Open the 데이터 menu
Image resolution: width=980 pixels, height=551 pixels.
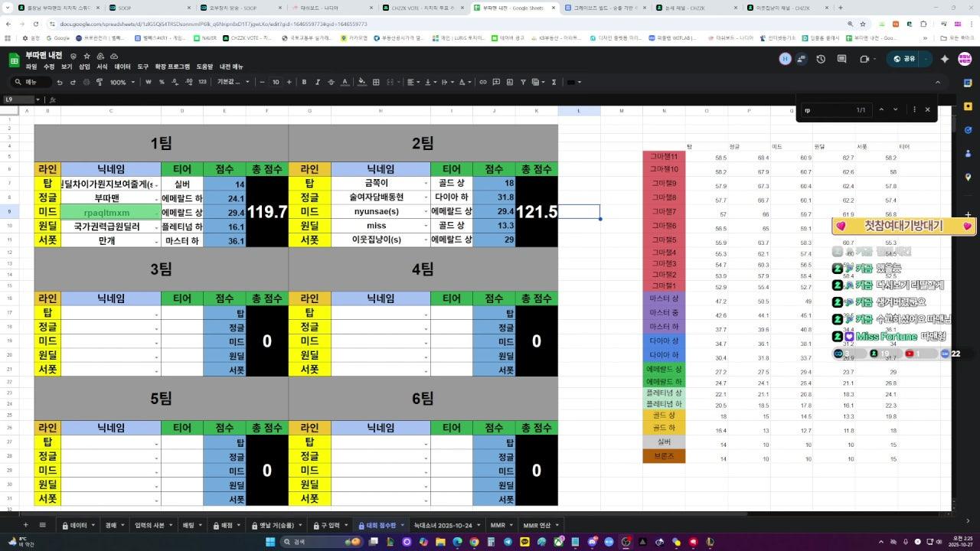(x=122, y=67)
